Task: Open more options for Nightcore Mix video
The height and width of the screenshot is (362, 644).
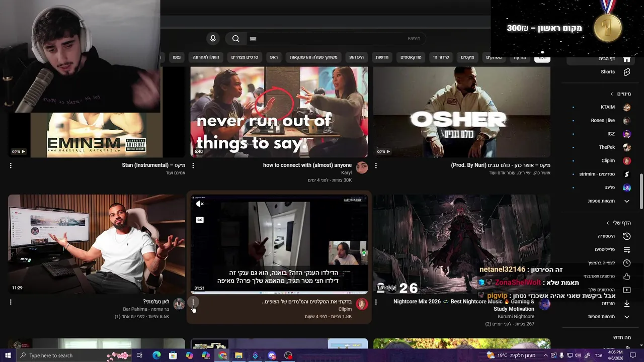Action: 376,302
